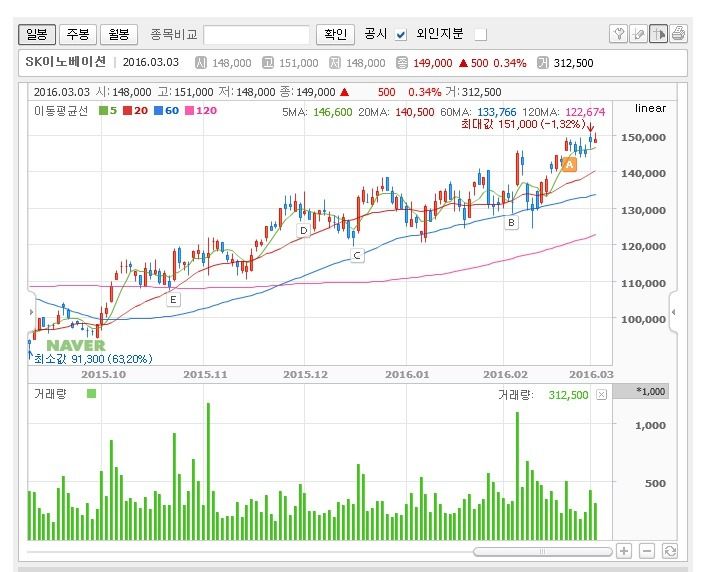The image size is (704, 572).
Task: Click the 2016.01 date axis label
Action: (x=407, y=374)
